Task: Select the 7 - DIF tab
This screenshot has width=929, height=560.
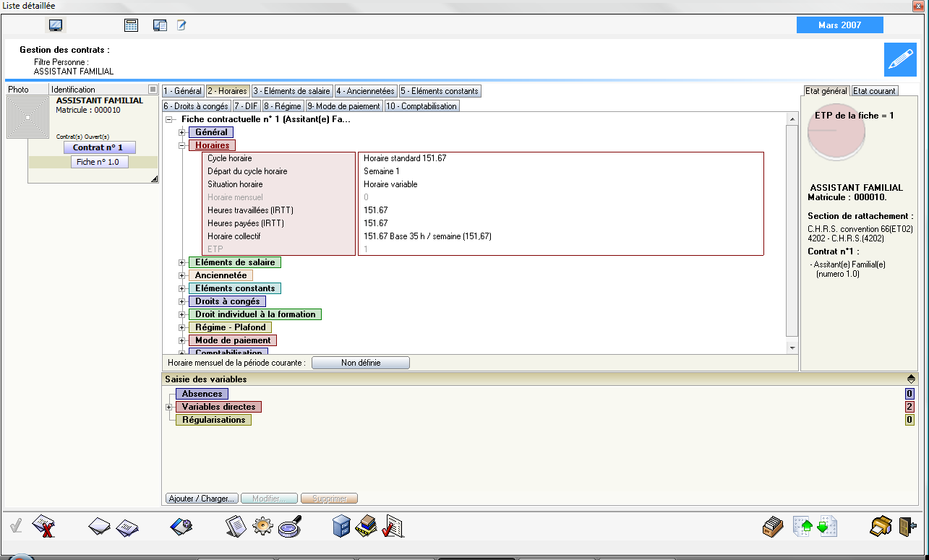Action: click(x=246, y=105)
